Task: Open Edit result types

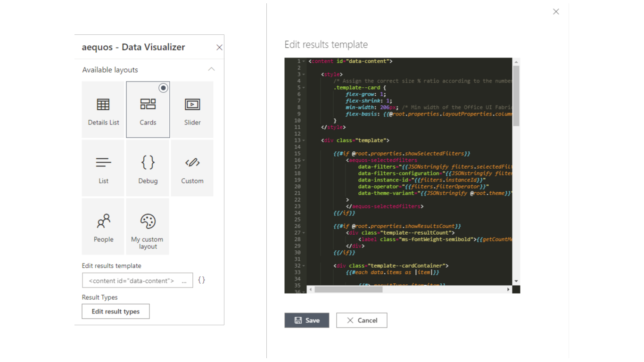Action: [x=116, y=311]
